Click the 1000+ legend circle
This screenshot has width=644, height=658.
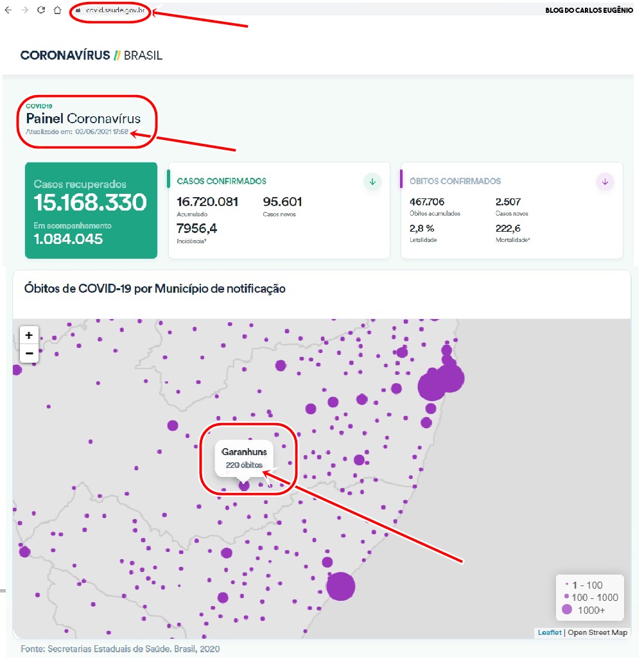(567, 610)
